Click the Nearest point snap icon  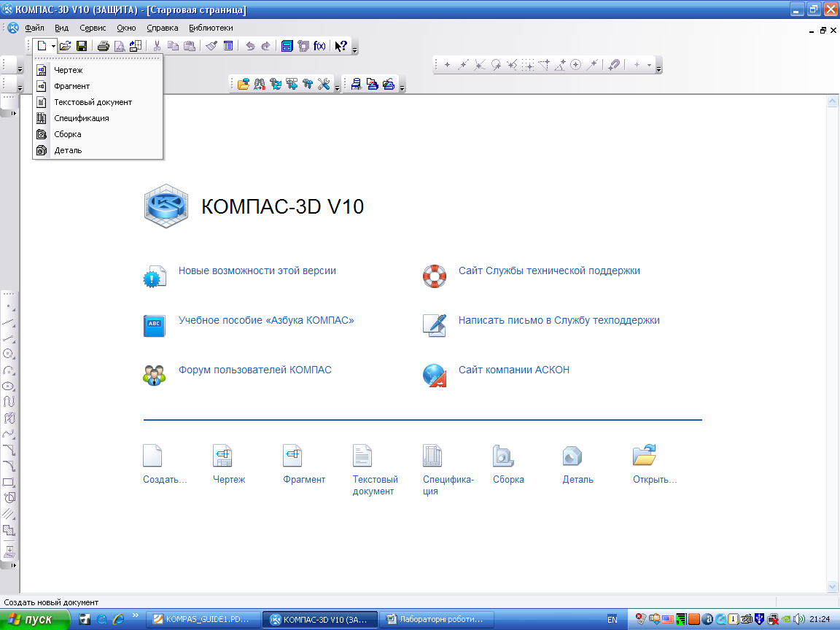coord(447,66)
